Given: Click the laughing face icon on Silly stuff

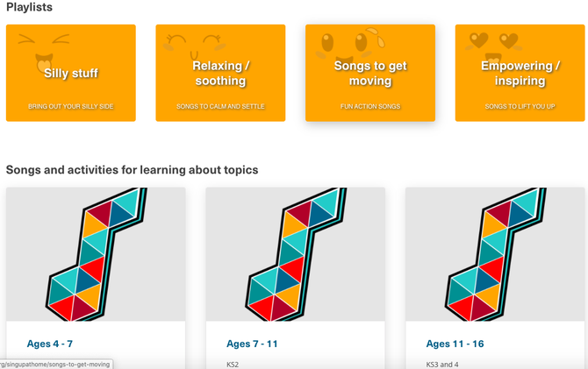Looking at the screenshot, I should tap(44, 53).
